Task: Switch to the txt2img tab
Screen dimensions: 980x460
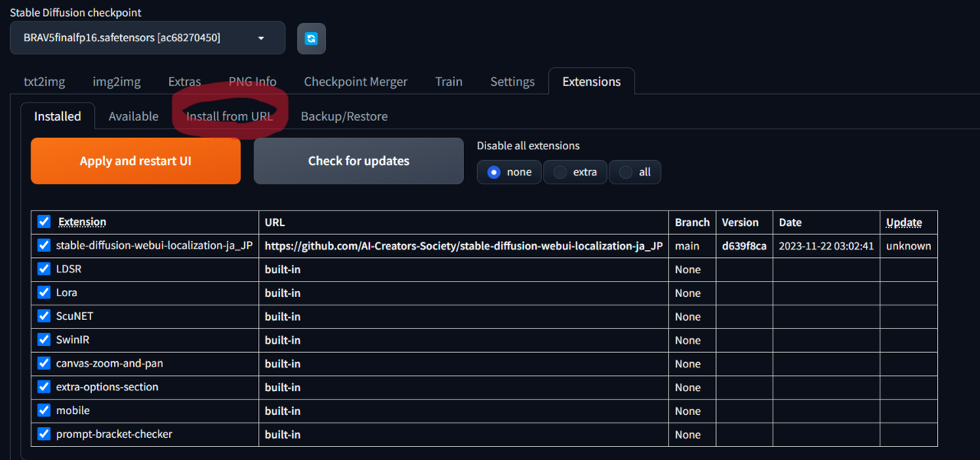Action: [x=44, y=81]
